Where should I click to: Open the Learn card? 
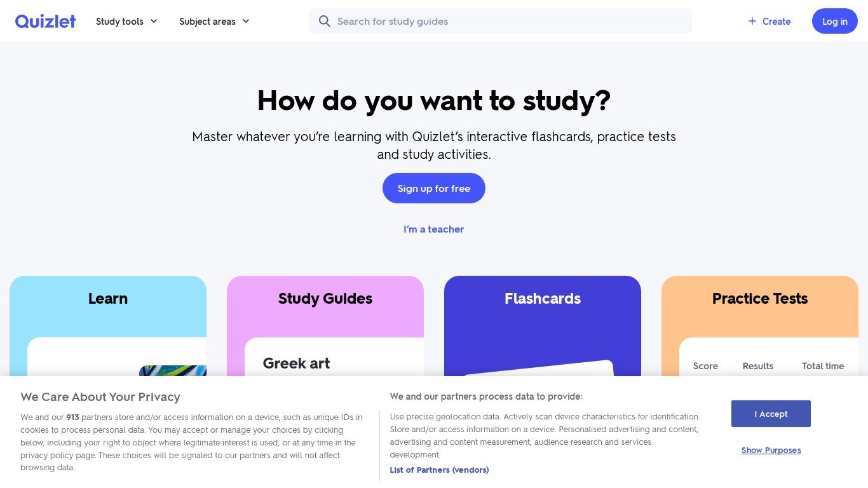point(108,299)
